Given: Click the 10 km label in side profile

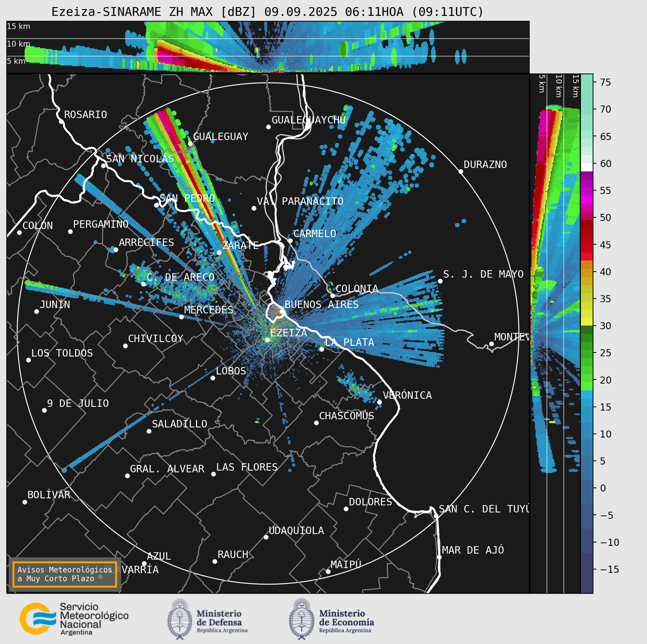Looking at the screenshot, I should pyautogui.click(x=559, y=86).
